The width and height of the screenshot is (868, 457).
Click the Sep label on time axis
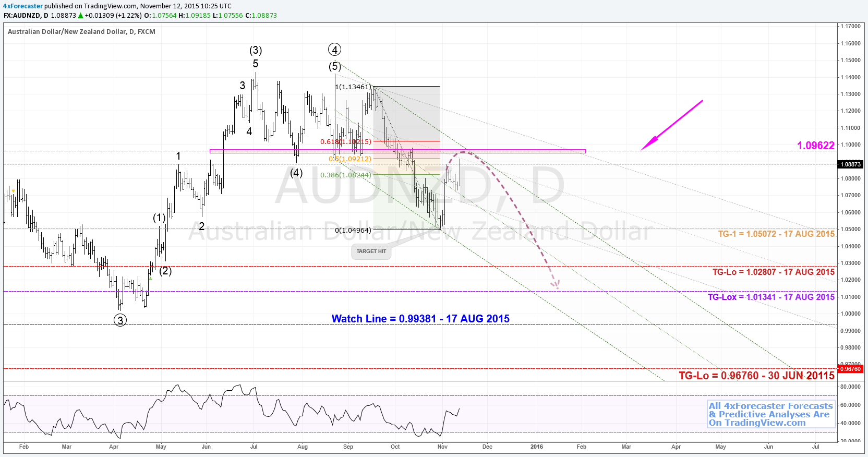point(348,447)
